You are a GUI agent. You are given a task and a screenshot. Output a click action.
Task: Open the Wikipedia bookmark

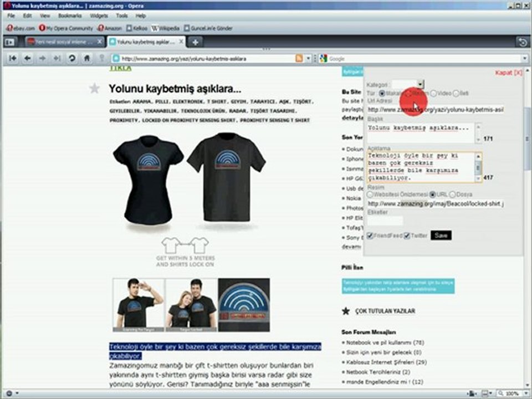(x=165, y=28)
